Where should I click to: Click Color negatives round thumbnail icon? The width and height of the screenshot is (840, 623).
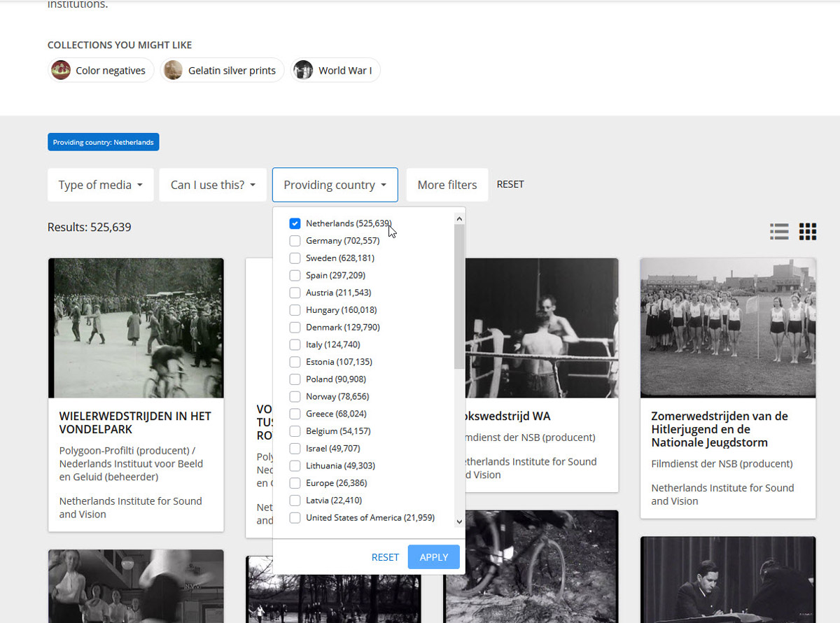coord(61,70)
